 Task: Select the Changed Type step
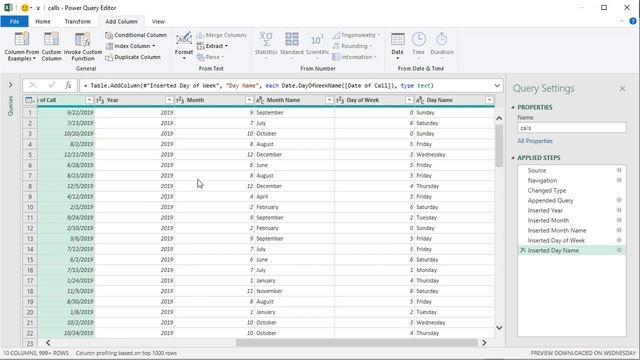tap(547, 190)
